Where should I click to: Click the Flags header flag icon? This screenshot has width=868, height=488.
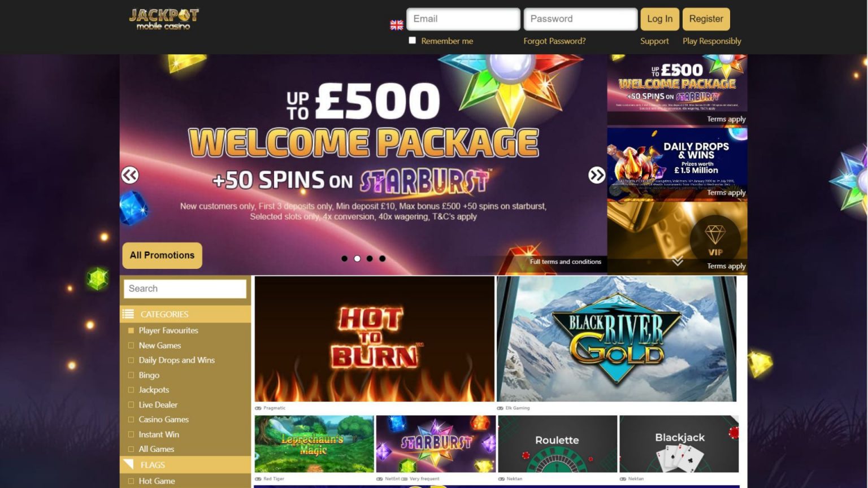click(x=129, y=464)
